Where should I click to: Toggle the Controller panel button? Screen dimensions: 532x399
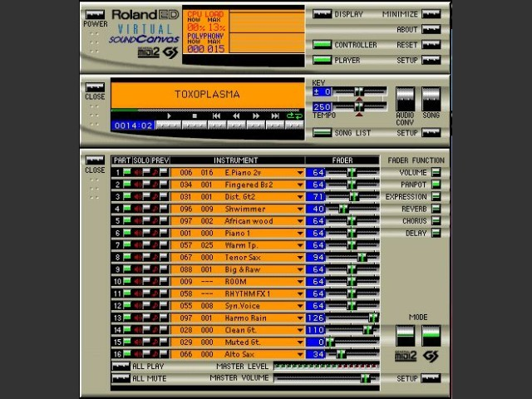point(322,45)
